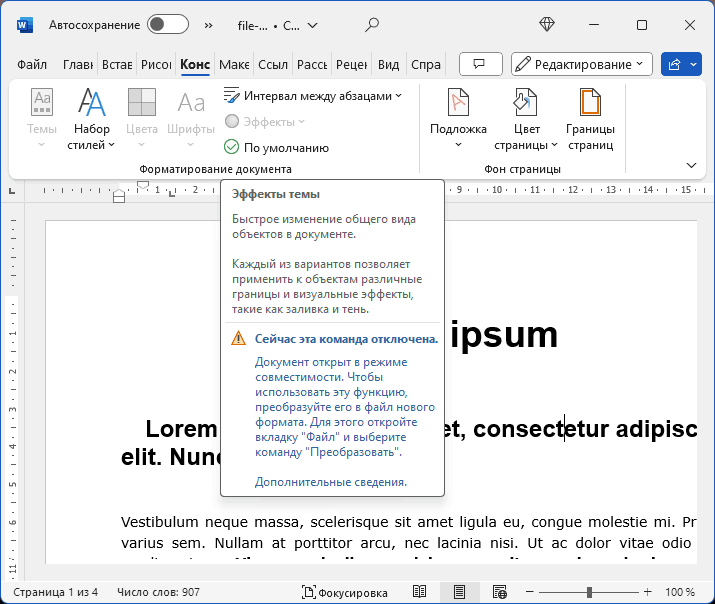Switch to Web Layout view icon
This screenshot has width=715, height=604.
pos(500,592)
